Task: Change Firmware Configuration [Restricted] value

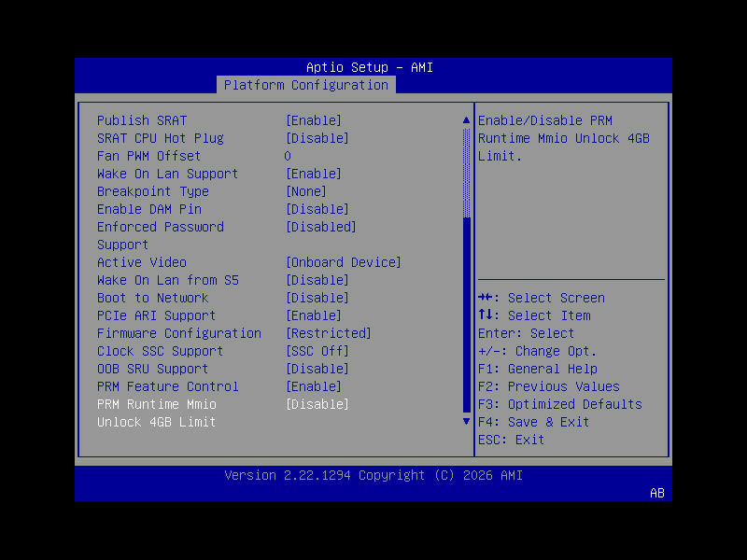Action: click(329, 333)
